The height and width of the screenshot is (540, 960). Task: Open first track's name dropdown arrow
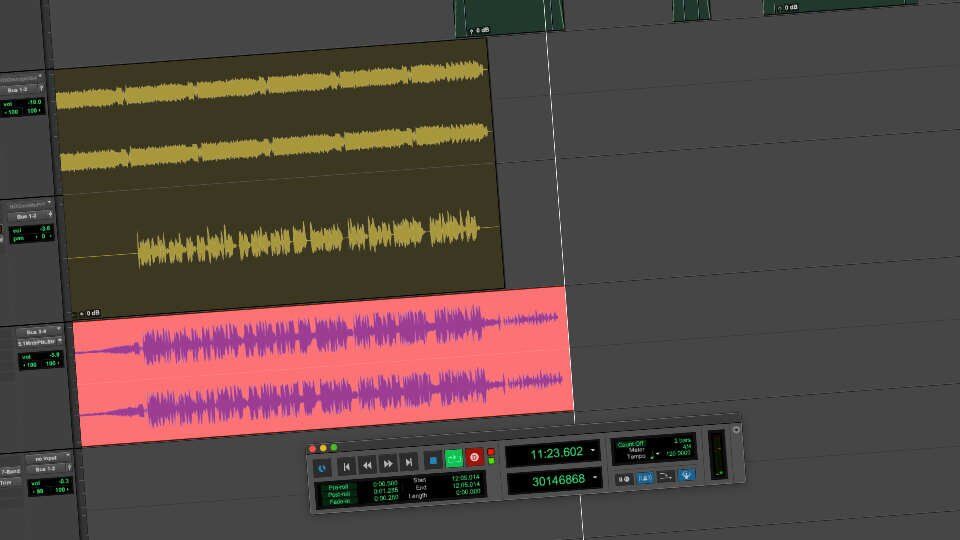[40, 76]
